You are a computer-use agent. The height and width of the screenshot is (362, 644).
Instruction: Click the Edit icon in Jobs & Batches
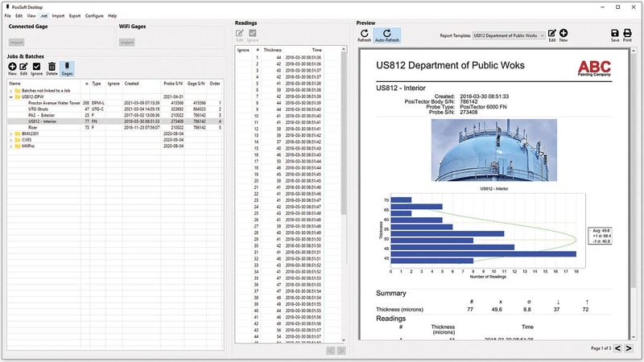pyautogui.click(x=24, y=68)
